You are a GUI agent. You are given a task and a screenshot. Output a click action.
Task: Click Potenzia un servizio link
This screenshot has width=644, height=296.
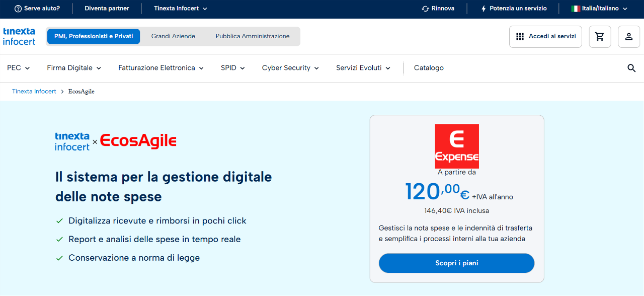pos(513,9)
